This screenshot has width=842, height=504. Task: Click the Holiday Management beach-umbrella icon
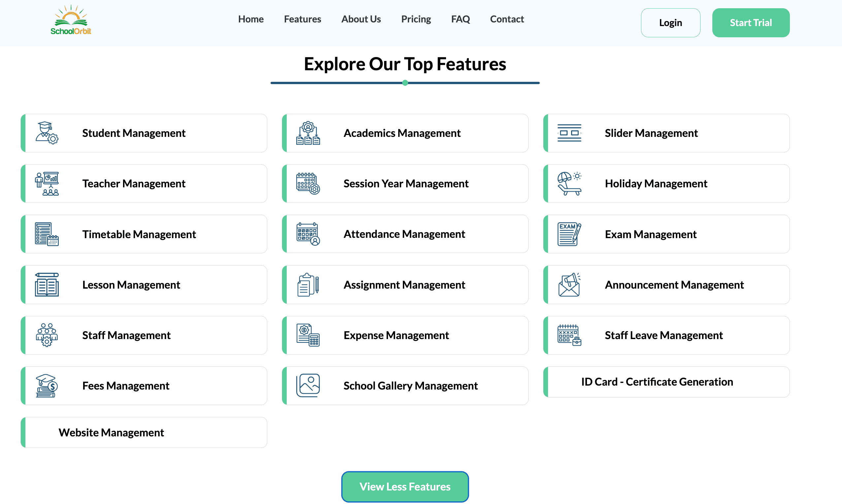tap(569, 183)
